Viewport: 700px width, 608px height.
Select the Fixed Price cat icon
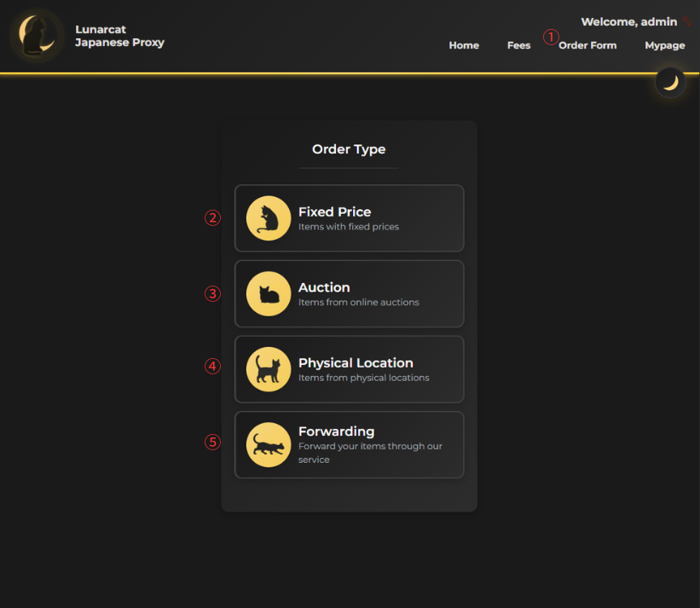pyautogui.click(x=268, y=218)
